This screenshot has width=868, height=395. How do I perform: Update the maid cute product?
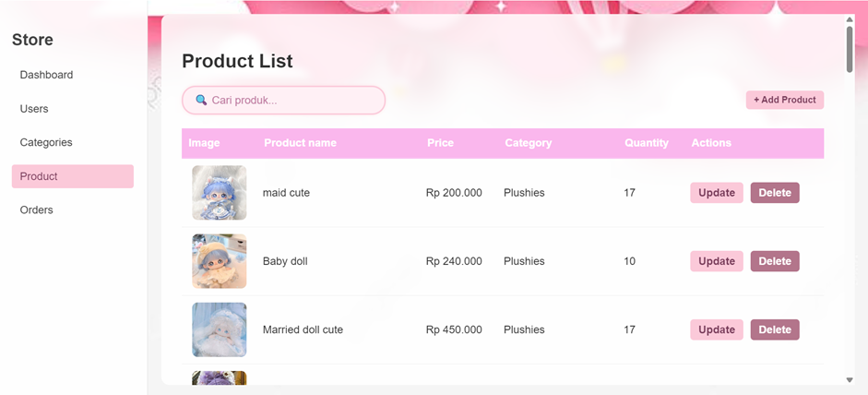pos(717,193)
